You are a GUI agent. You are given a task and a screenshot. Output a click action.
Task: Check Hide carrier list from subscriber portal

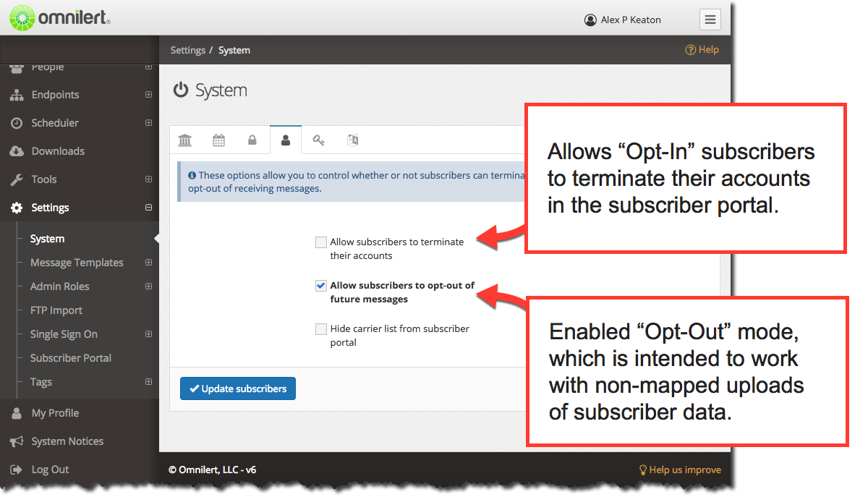(321, 329)
